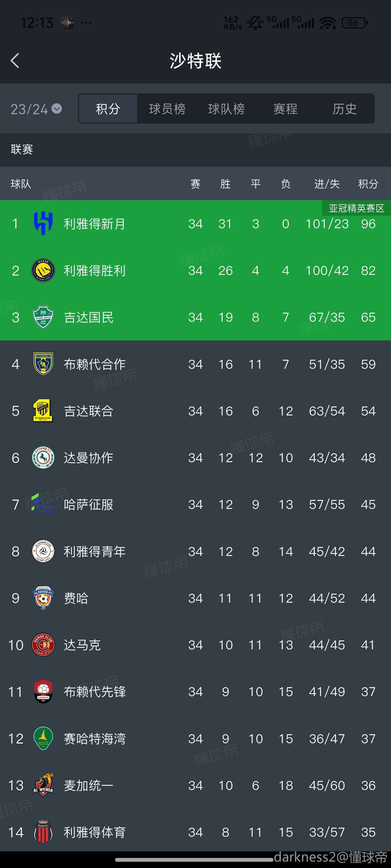Tap the 吉达联合 yellow logo
The height and width of the screenshot is (868, 391).
[x=43, y=411]
